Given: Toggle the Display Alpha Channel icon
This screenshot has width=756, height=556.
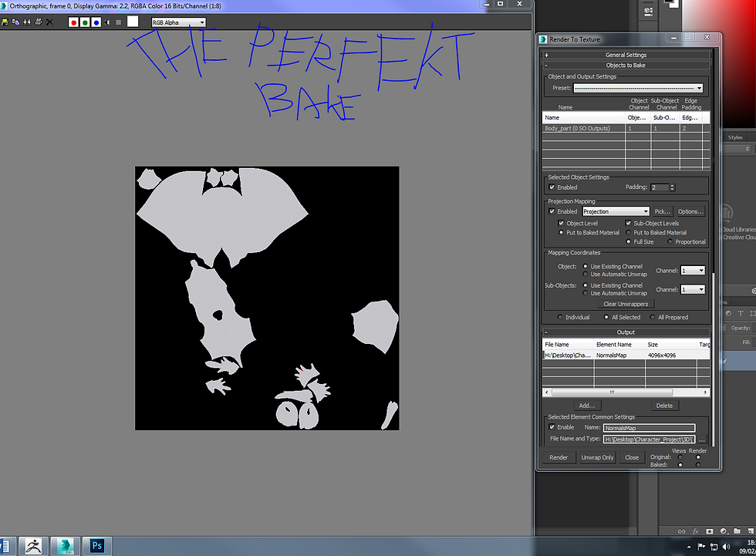Looking at the screenshot, I should tap(107, 22).
